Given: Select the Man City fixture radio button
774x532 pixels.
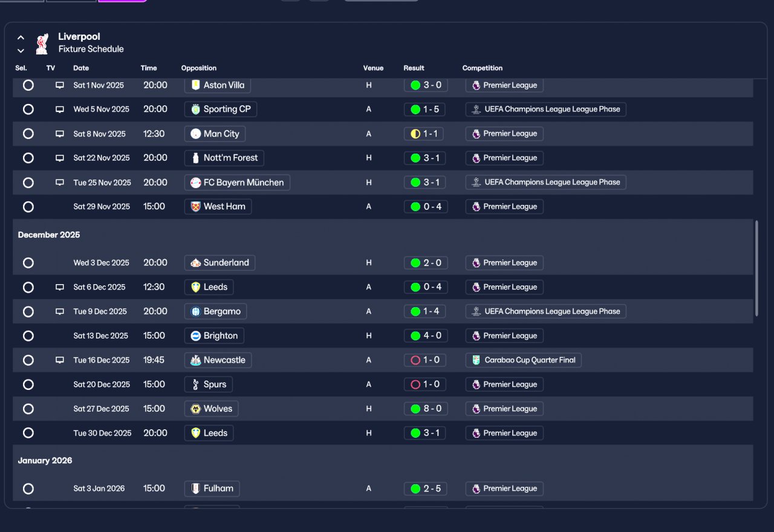Looking at the screenshot, I should pos(28,134).
